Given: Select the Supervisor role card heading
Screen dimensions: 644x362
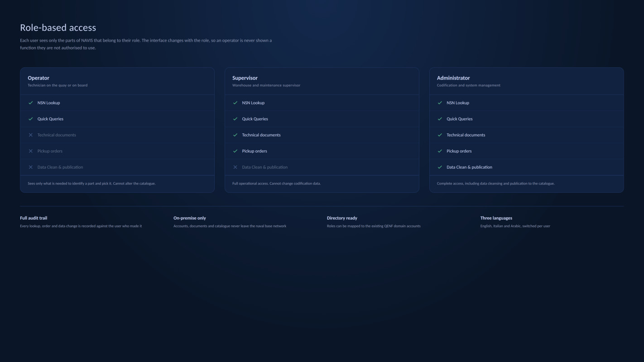Looking at the screenshot, I should point(245,78).
